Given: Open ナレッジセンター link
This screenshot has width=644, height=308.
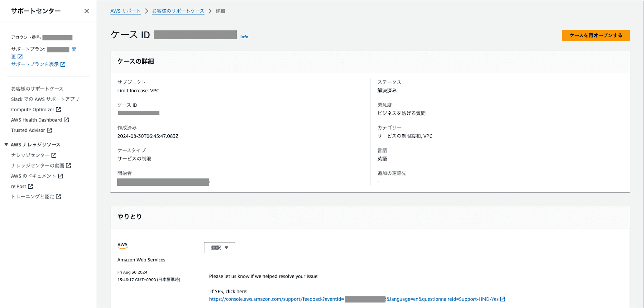Looking at the screenshot, I should [x=30, y=155].
